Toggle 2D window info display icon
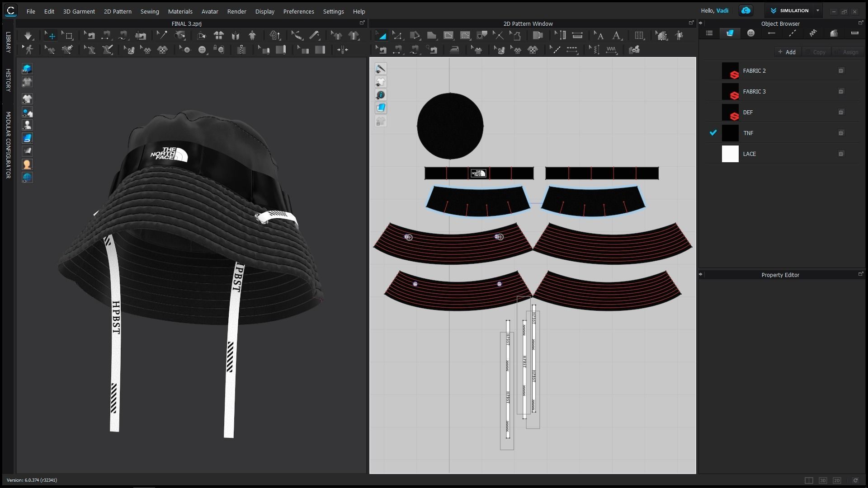 click(x=381, y=95)
